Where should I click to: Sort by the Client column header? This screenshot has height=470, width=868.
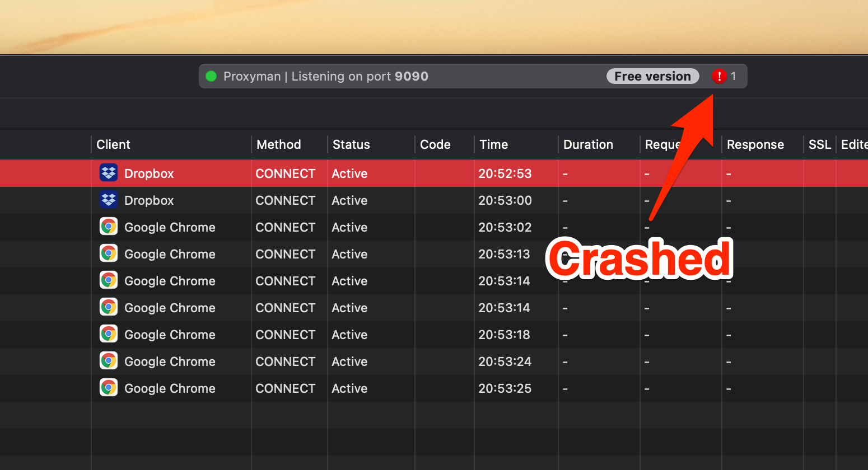coord(113,144)
